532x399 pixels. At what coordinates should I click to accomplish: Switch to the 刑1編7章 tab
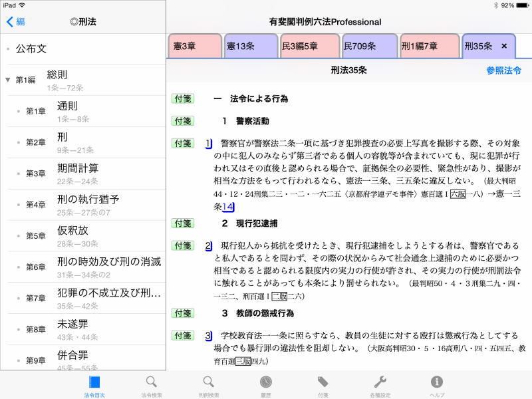point(430,46)
